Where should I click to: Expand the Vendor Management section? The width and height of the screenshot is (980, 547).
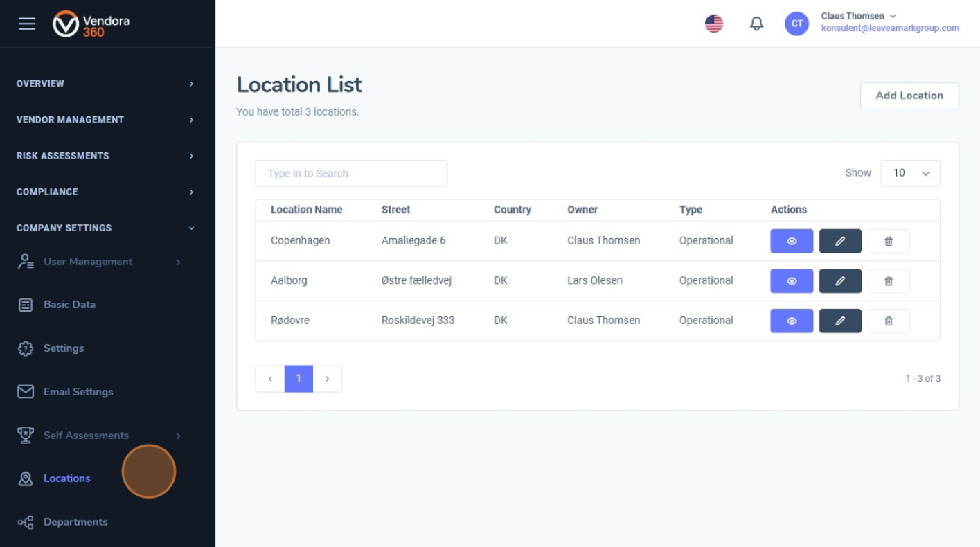click(x=104, y=120)
